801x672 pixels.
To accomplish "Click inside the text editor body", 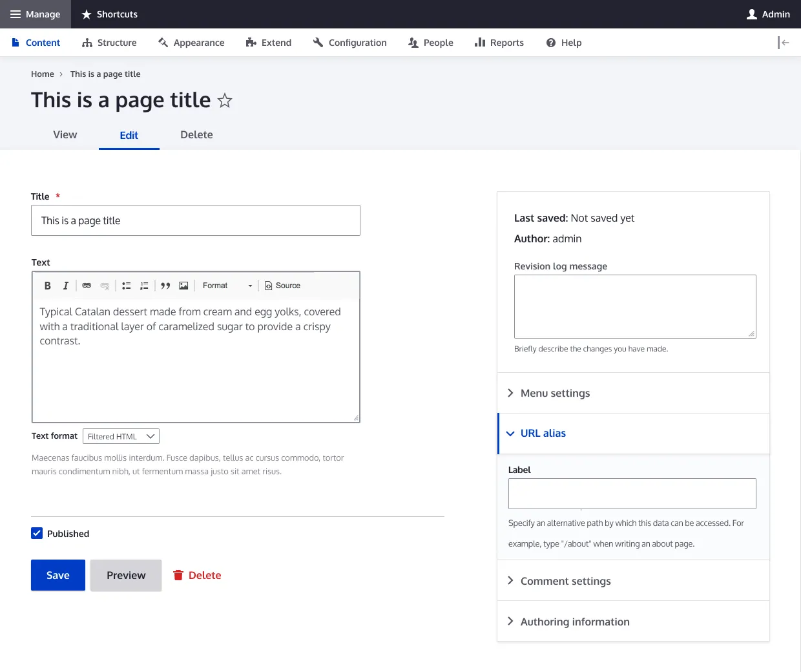I will click(x=196, y=359).
